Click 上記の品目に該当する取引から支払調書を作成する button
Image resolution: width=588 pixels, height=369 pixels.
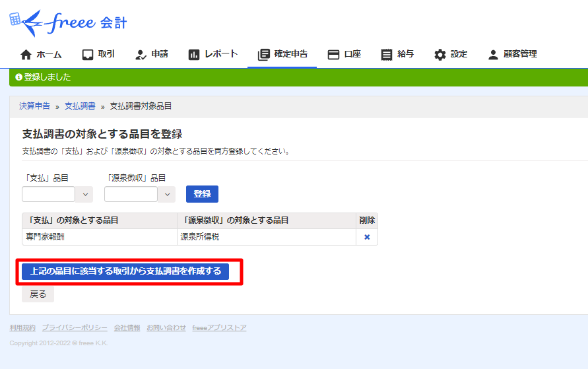point(125,271)
